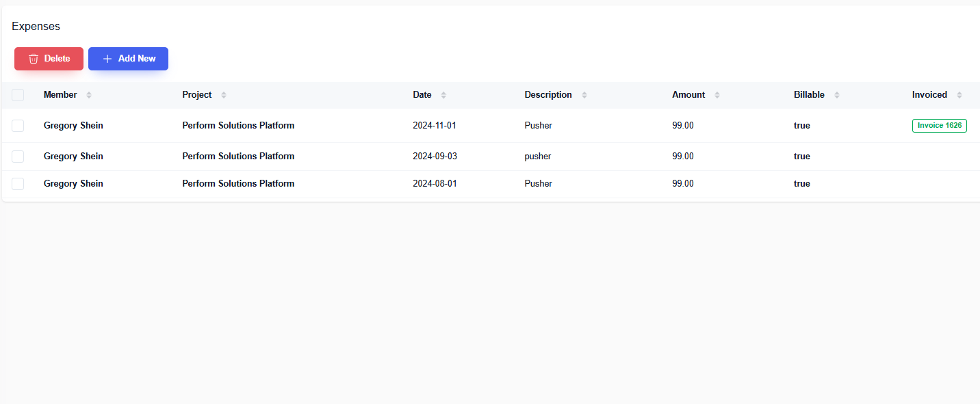Click the date 2024-08-01

[x=435, y=184]
